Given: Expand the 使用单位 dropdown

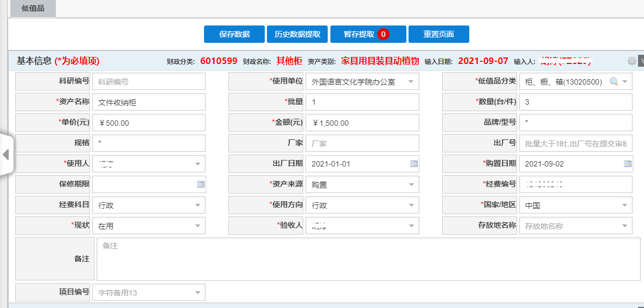Looking at the screenshot, I should click(410, 82).
